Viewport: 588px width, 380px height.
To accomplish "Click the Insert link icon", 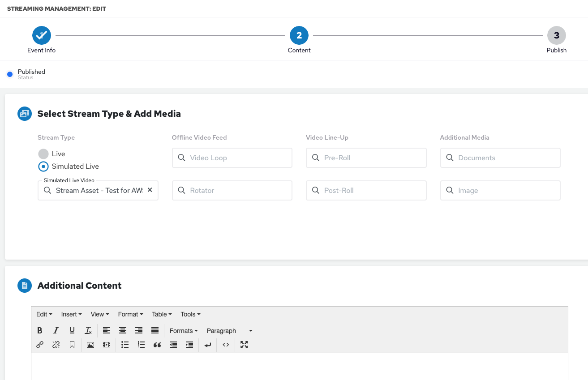I will 40,345.
